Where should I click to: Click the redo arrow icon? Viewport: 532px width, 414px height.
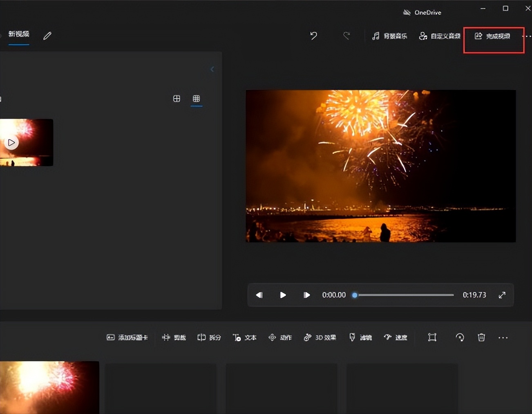[346, 36]
